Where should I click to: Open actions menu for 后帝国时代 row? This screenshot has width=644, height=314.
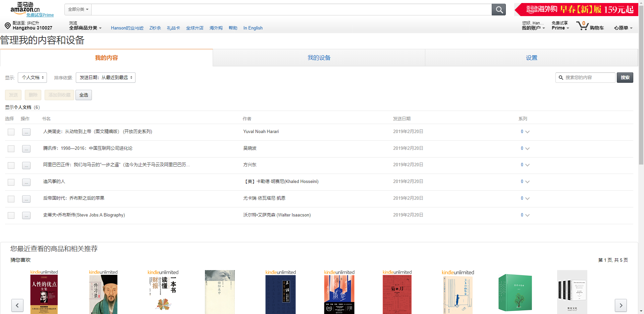coord(26,199)
